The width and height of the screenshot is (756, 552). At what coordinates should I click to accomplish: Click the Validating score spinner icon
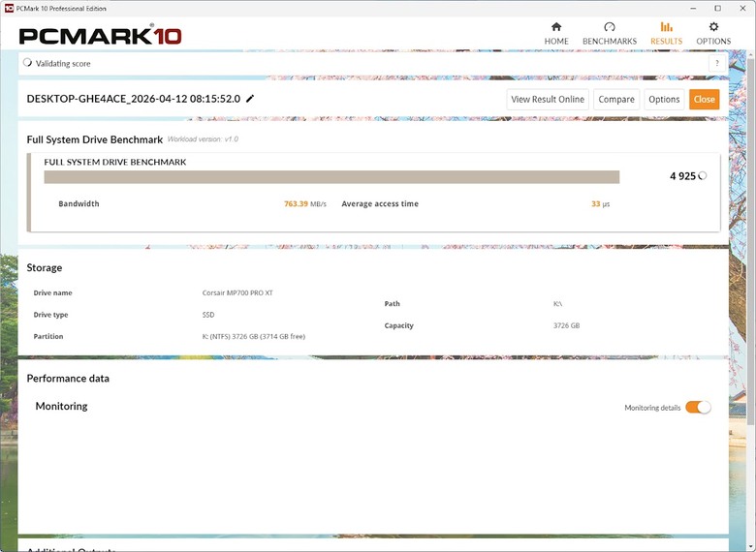27,63
